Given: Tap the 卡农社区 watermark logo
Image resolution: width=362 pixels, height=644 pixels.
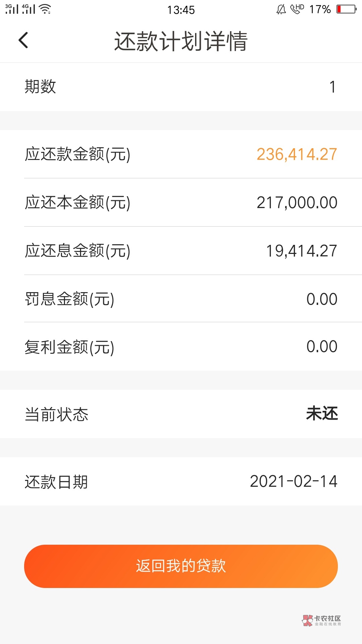Looking at the screenshot, I should click(321, 621).
